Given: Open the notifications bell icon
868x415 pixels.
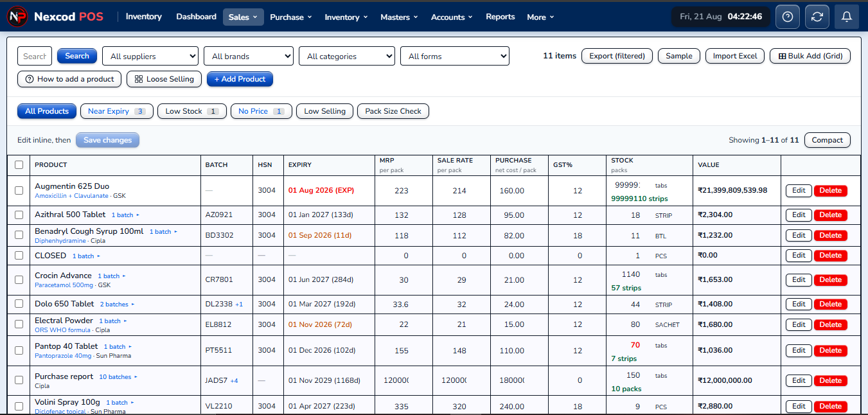Looking at the screenshot, I should click(x=847, y=17).
